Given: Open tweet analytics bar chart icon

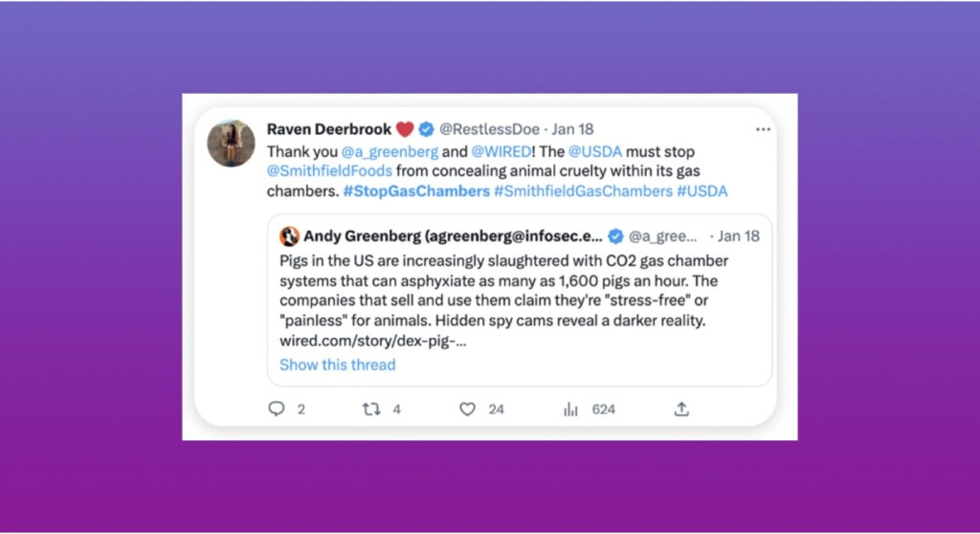Looking at the screenshot, I should tap(570, 409).
